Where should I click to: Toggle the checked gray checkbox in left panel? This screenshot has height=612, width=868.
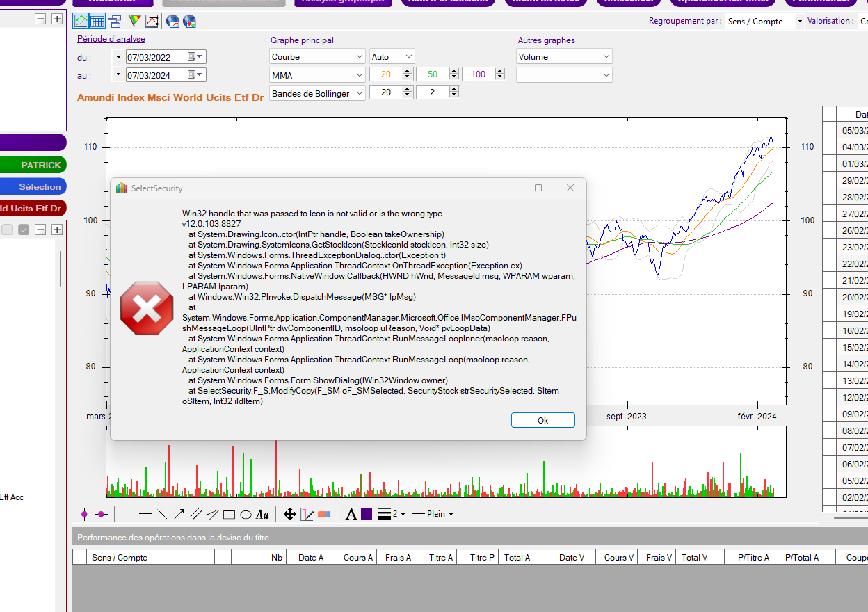24,229
